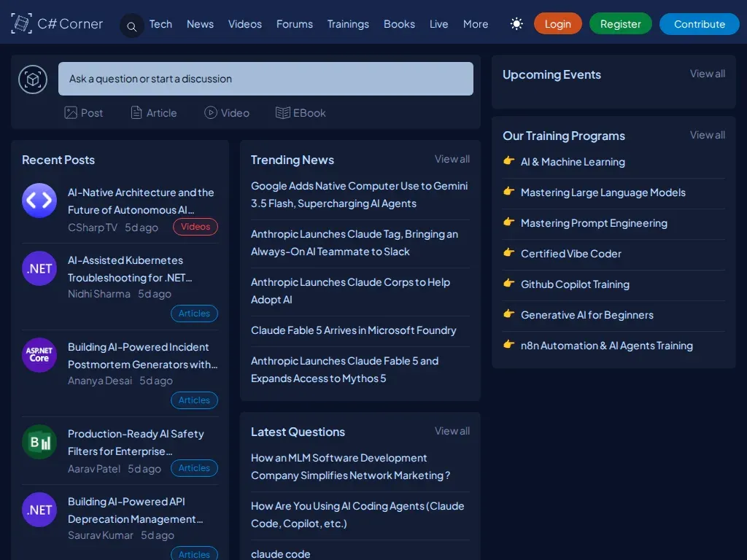
Task: Click the green Register button
Action: [x=620, y=24]
